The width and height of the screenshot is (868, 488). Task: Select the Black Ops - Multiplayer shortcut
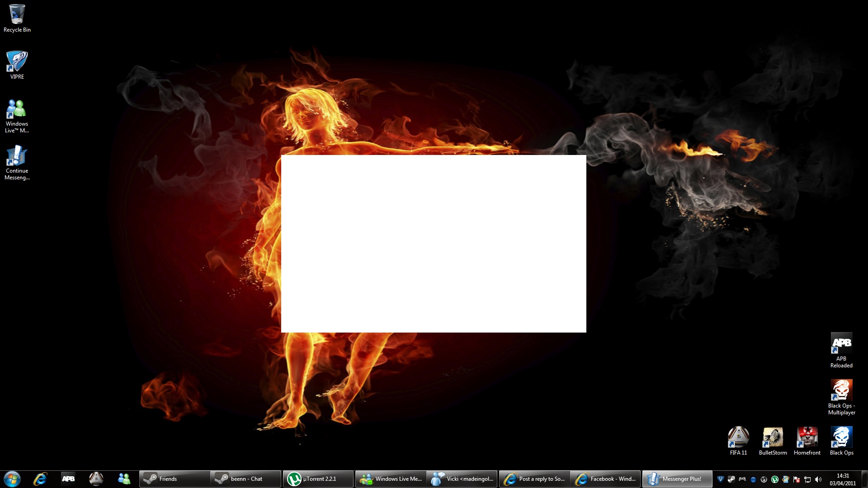point(841,396)
